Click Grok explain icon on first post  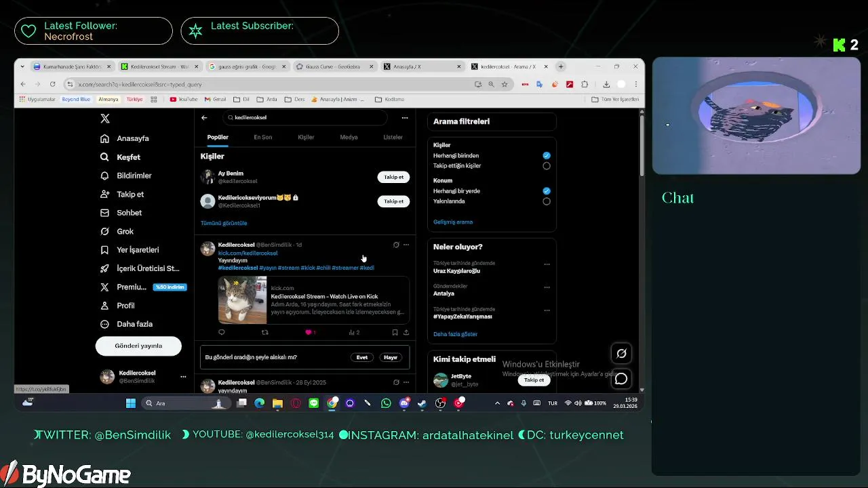(x=396, y=245)
